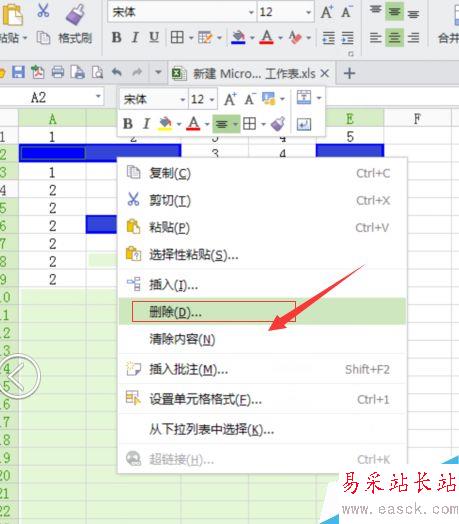This screenshot has width=459, height=524.
Task: Open ribbon font size 12 dropdown
Action: click(x=308, y=12)
